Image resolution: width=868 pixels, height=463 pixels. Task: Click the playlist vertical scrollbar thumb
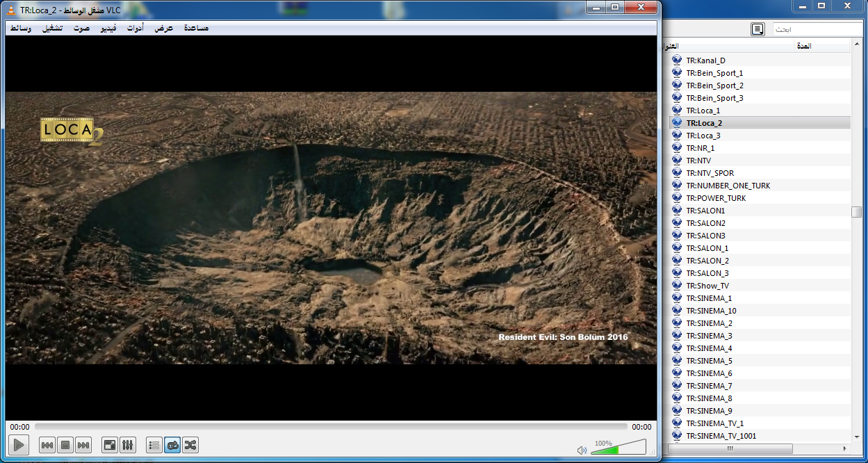[856, 212]
